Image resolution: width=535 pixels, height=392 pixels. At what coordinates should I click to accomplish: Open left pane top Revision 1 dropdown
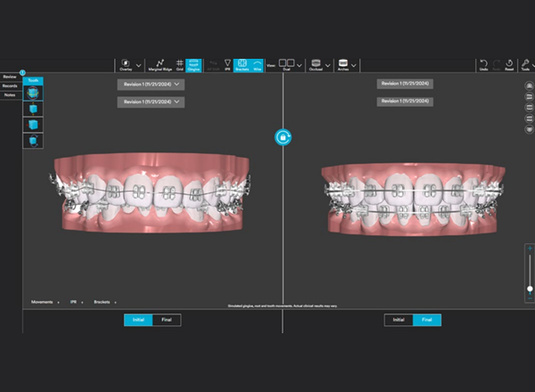150,84
